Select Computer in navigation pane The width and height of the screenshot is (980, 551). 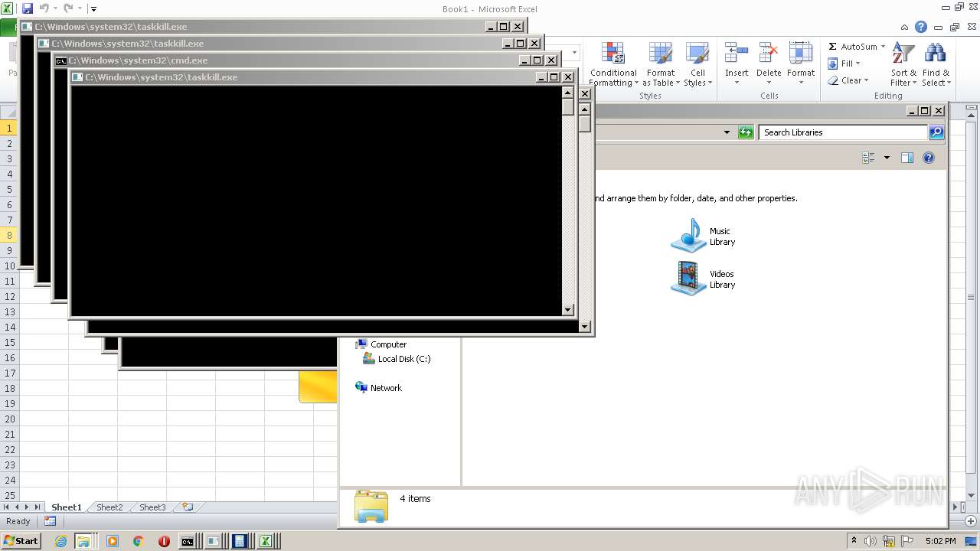pyautogui.click(x=381, y=344)
